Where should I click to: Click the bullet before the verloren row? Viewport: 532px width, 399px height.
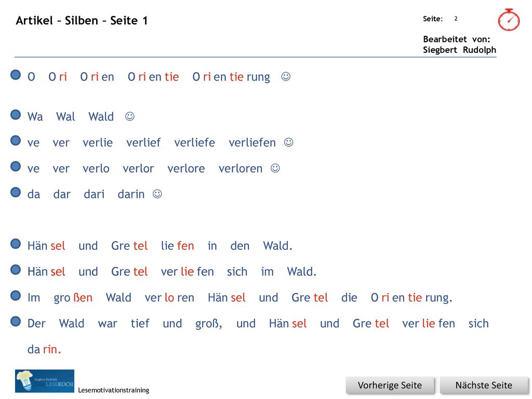tap(16, 166)
